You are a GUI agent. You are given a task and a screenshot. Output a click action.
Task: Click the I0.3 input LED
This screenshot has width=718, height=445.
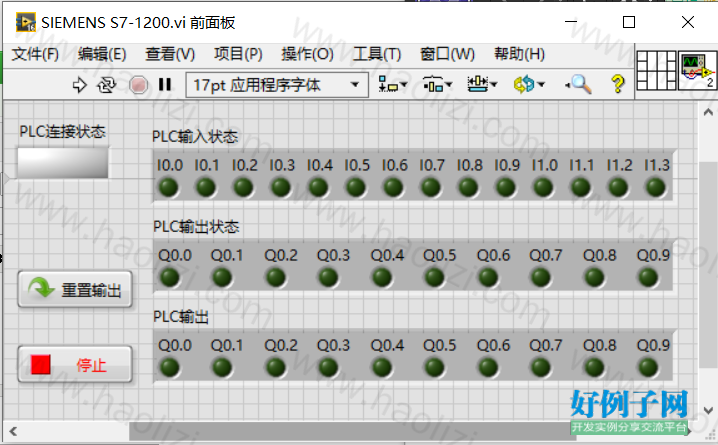click(281, 187)
